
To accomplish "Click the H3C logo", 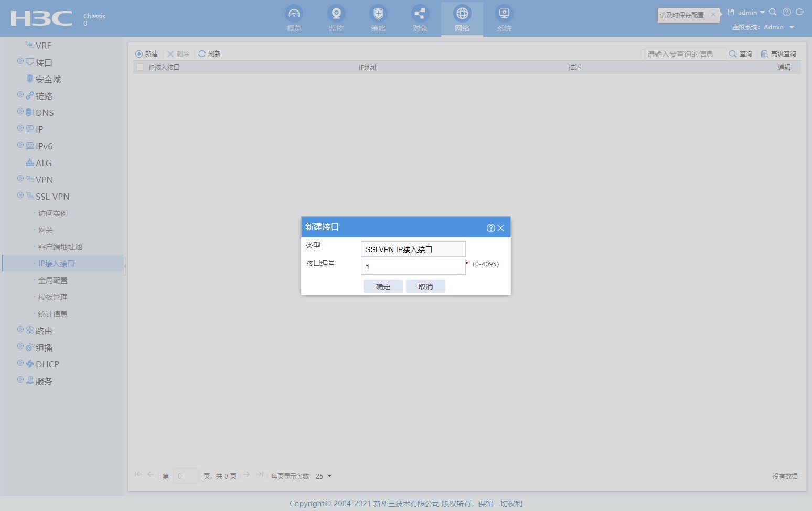I will click(x=41, y=18).
